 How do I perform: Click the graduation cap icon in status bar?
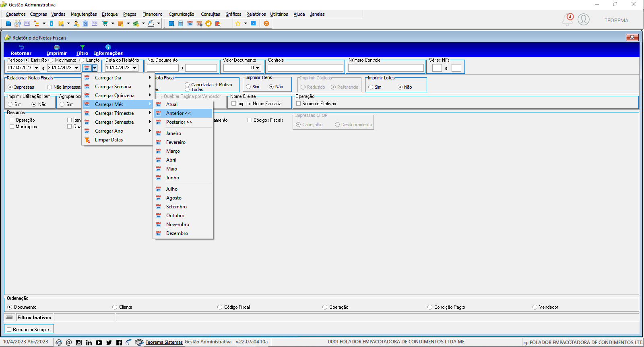point(139,343)
